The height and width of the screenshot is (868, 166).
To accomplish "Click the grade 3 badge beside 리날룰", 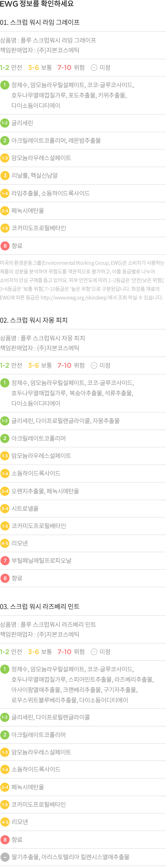I will (5, 175).
